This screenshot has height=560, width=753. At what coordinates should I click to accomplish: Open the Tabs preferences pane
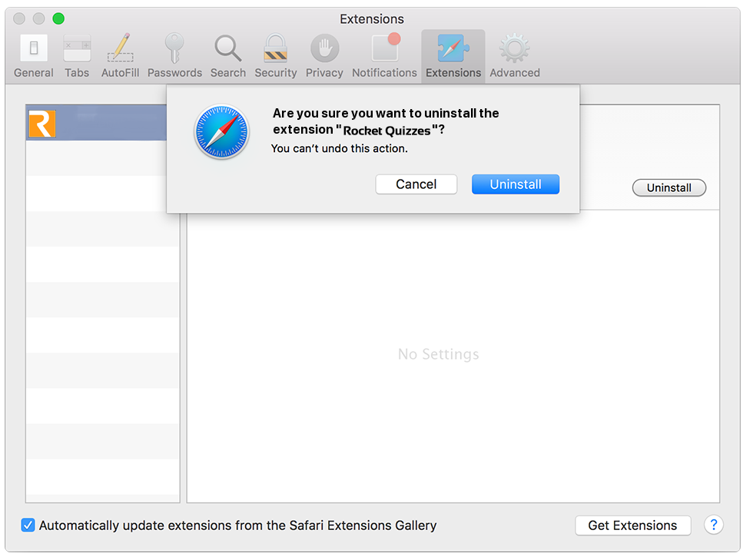coord(77,56)
